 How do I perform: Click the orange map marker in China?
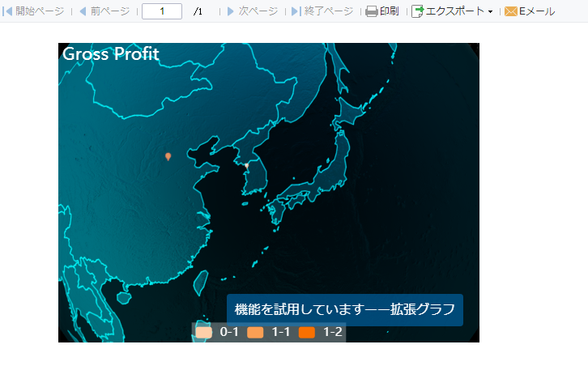(168, 157)
